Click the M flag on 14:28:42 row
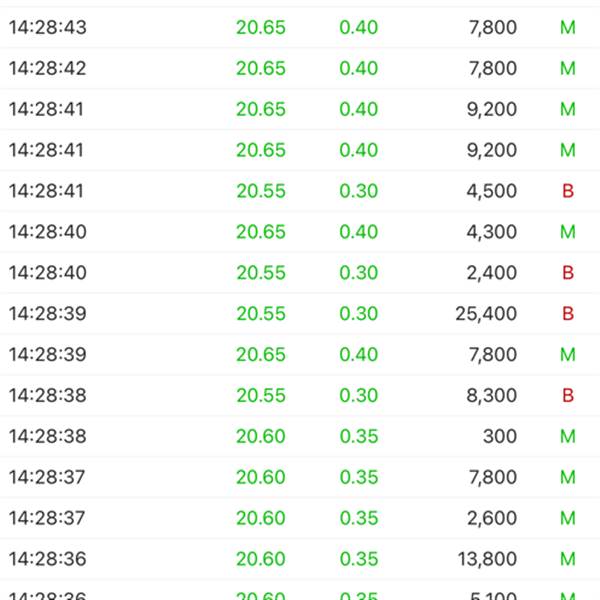Viewport: 600px width, 600px height. click(568, 69)
